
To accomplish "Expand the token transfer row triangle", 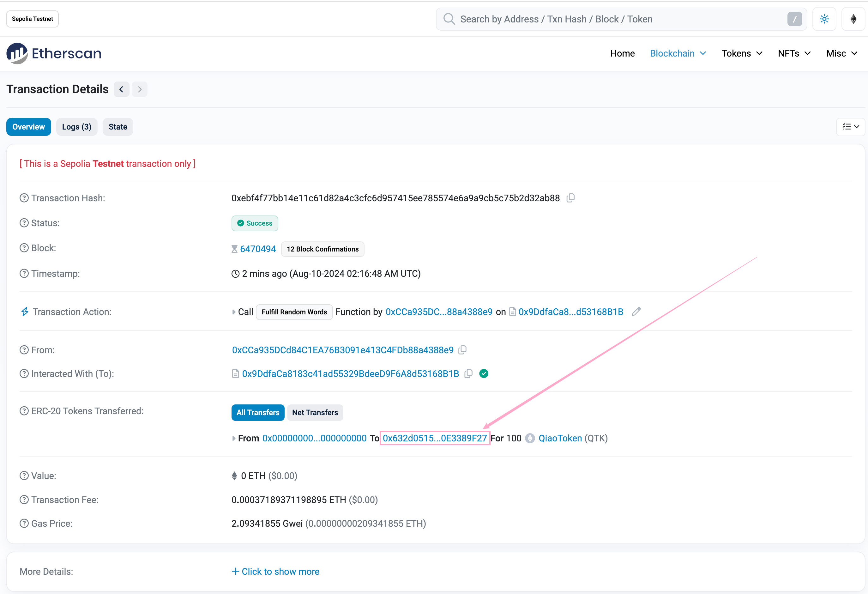I will click(234, 438).
